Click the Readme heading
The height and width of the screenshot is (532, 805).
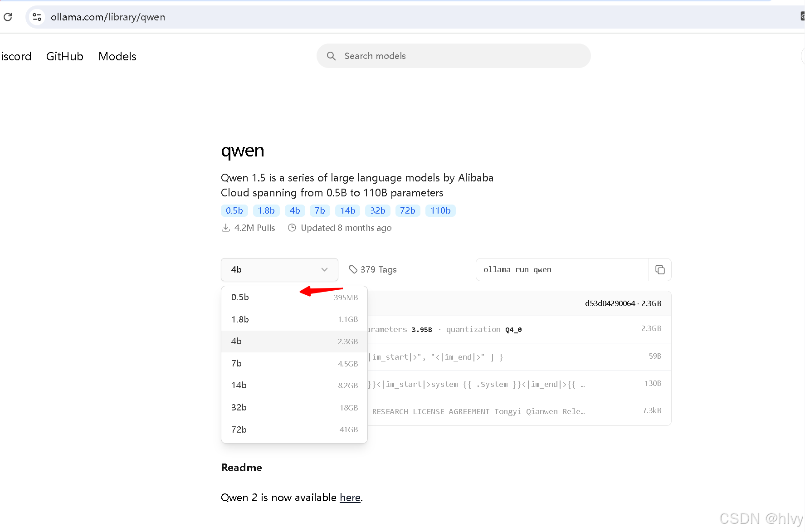coord(241,468)
